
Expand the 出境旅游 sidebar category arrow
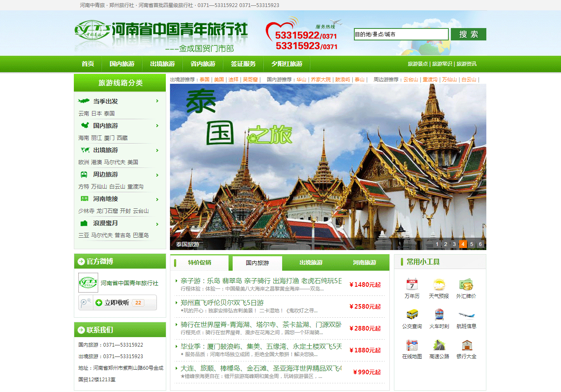[x=157, y=150]
